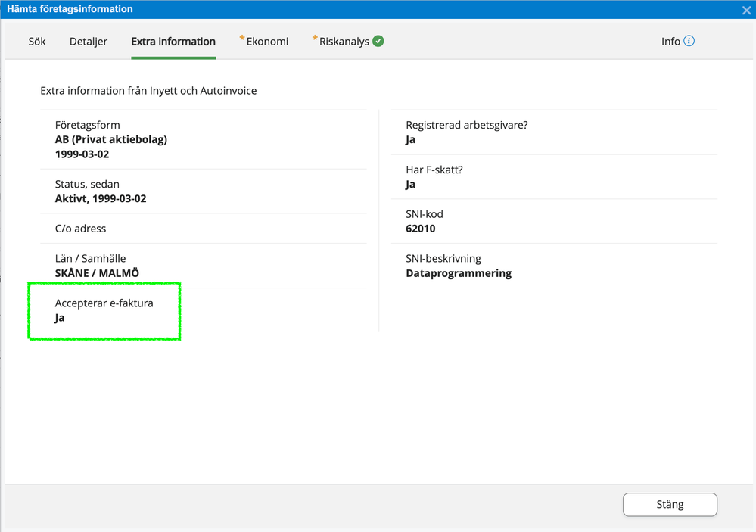Open the Detaljer tab
Screen dimensions: 756x532
coord(89,42)
